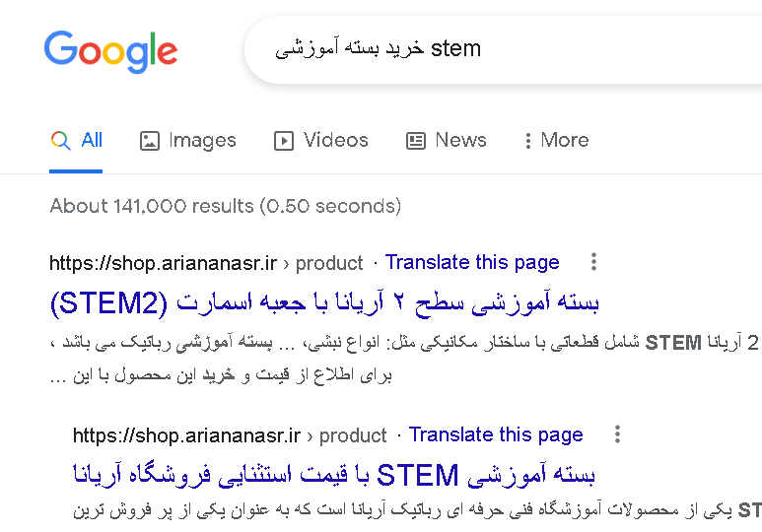Viewport: 762px width, 532px height.
Task: Switch to the Images tab
Action: click(201, 140)
